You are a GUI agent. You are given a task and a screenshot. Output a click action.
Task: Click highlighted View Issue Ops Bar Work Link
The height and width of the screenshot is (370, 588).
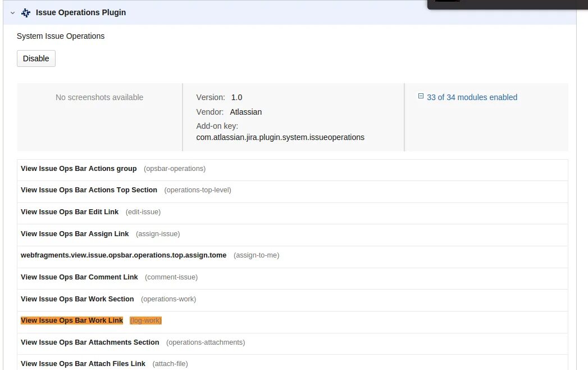coord(72,321)
